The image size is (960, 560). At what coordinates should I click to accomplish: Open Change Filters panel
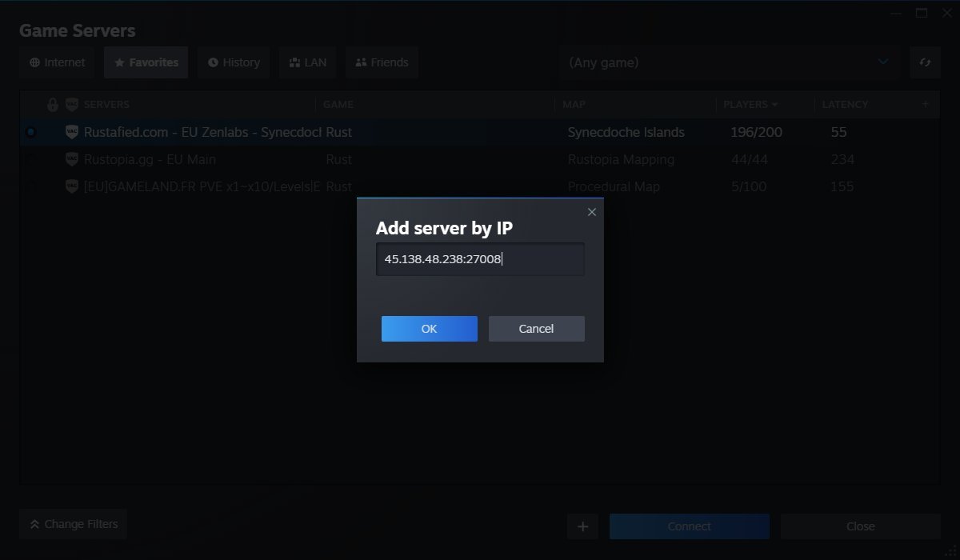click(74, 524)
